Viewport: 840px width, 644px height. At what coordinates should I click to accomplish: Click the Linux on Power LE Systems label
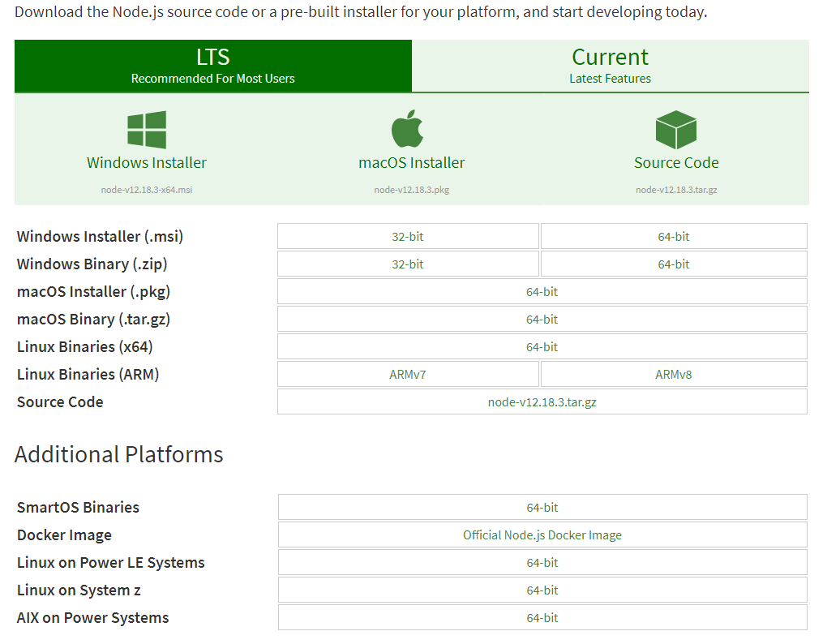(111, 563)
